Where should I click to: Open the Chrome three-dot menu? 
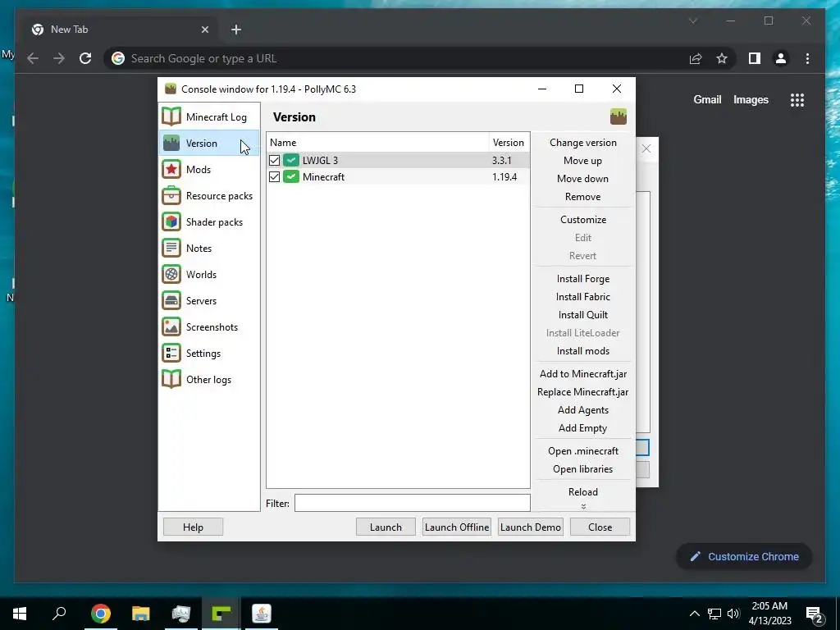click(x=807, y=58)
